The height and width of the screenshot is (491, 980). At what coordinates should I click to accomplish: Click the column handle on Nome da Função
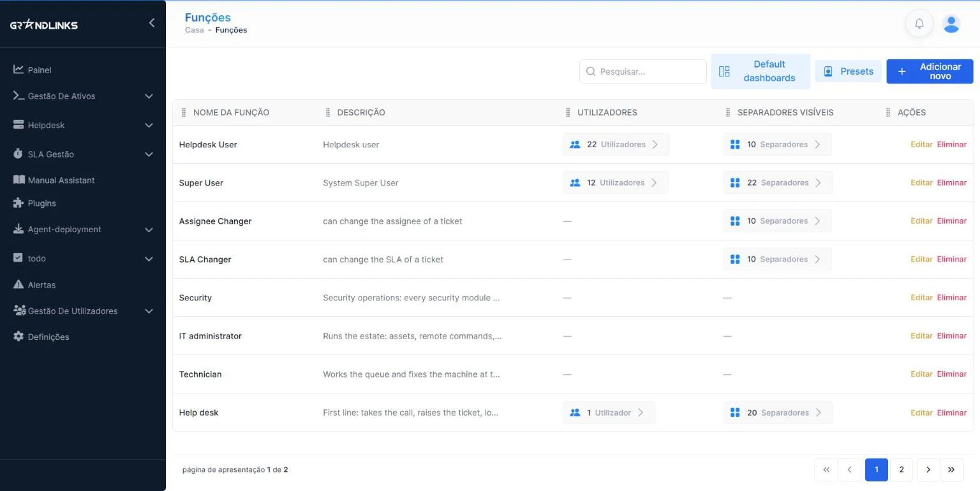pyautogui.click(x=184, y=112)
